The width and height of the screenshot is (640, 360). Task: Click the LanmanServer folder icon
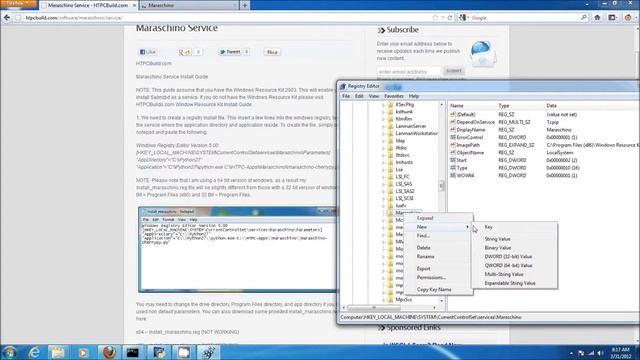click(x=390, y=126)
